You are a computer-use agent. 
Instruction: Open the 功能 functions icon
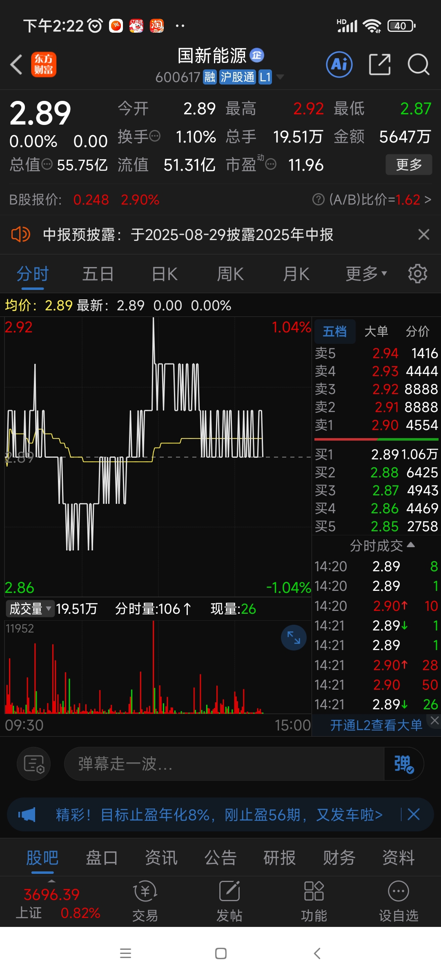(x=314, y=902)
